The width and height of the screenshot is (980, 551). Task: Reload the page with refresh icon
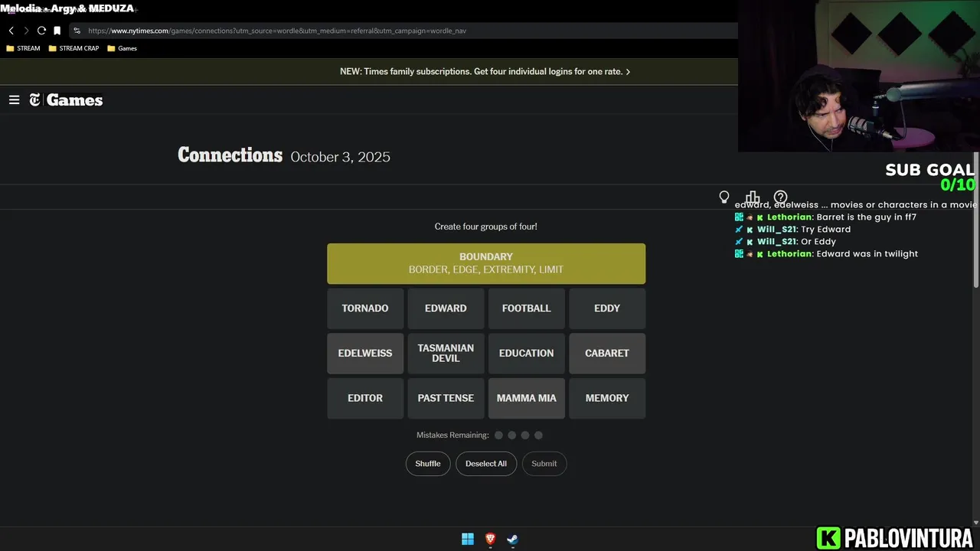click(41, 31)
